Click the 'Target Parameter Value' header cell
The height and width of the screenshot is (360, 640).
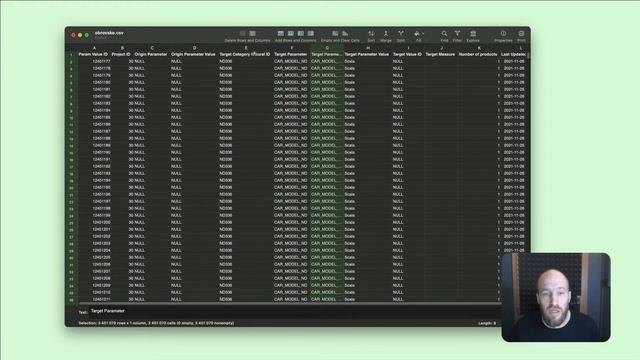pos(367,54)
